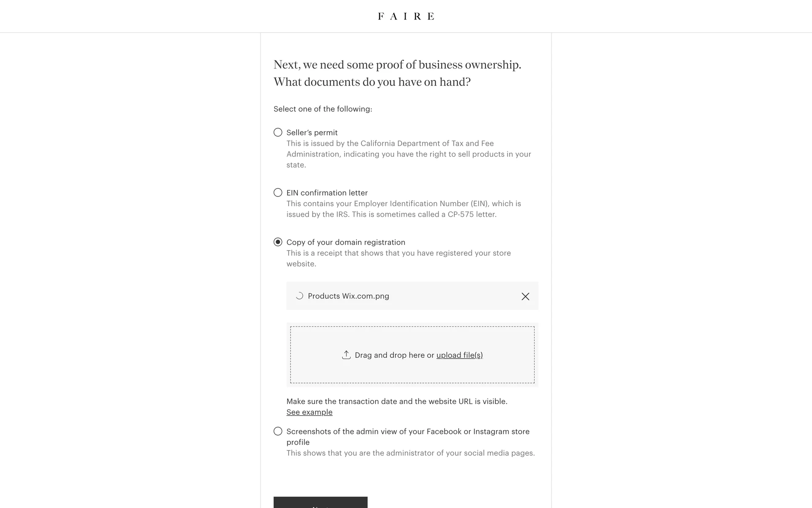The width and height of the screenshot is (812, 508).
Task: Click the "EIN confirmation letter" label text
Action: click(x=327, y=193)
